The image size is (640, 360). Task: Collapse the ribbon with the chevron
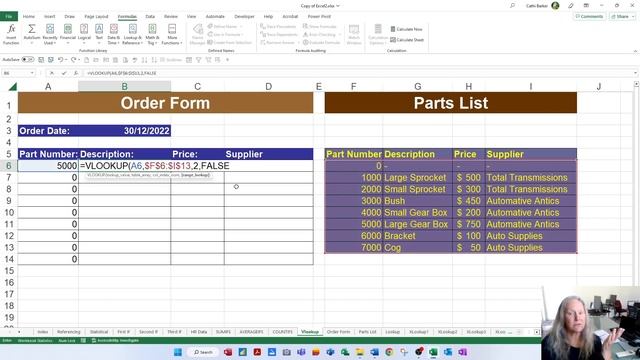click(635, 51)
